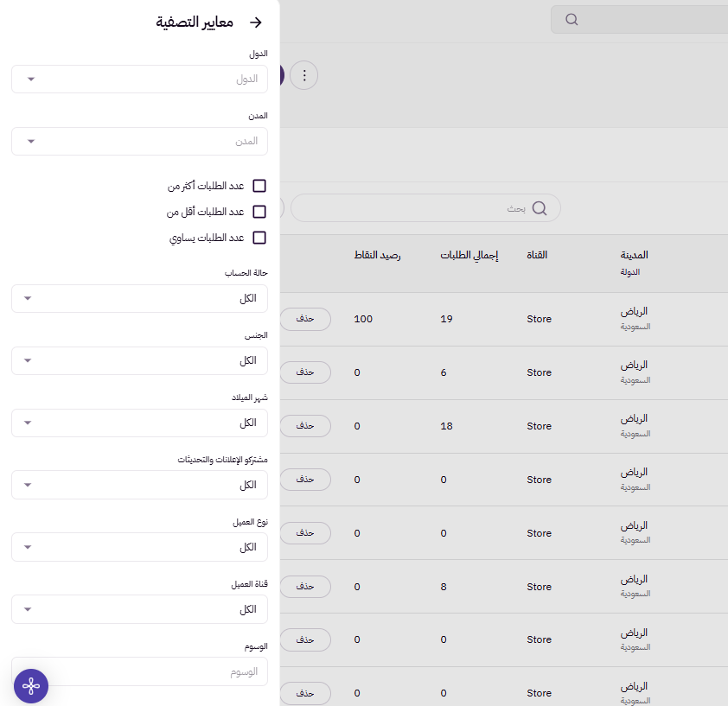This screenshot has width=728, height=706.
Task: Open the المدن cities dropdown
Action: [x=139, y=141]
